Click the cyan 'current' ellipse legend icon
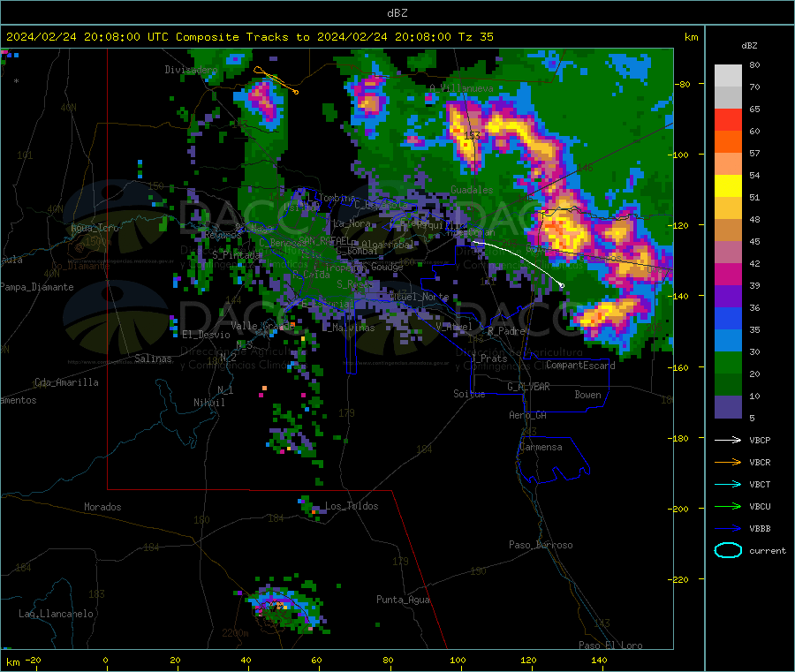The image size is (795, 672). (728, 550)
